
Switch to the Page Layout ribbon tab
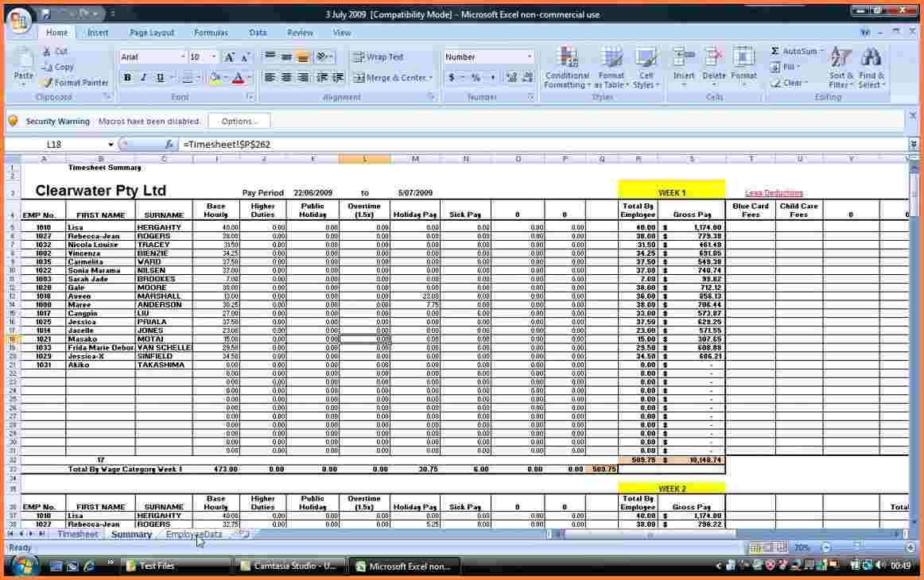click(151, 33)
